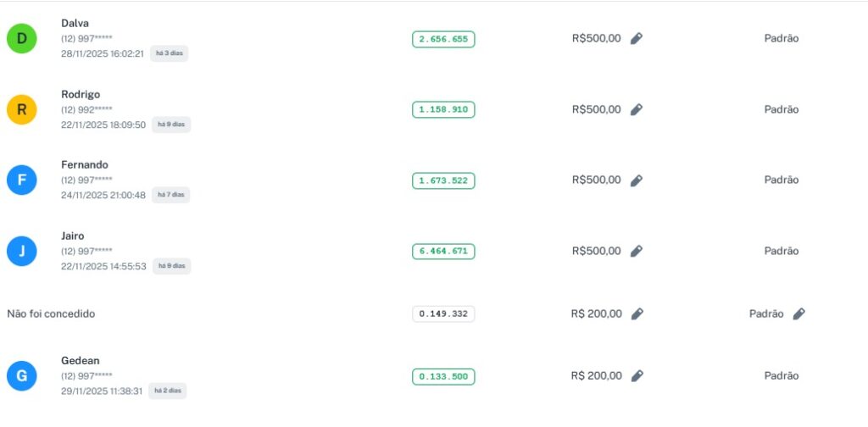The height and width of the screenshot is (427, 868).
Task: Open Gedean's name entry
Action: [x=81, y=361]
